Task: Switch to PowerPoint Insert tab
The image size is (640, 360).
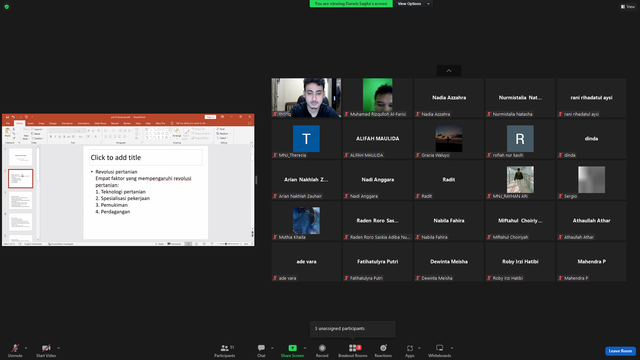Action: [31, 123]
